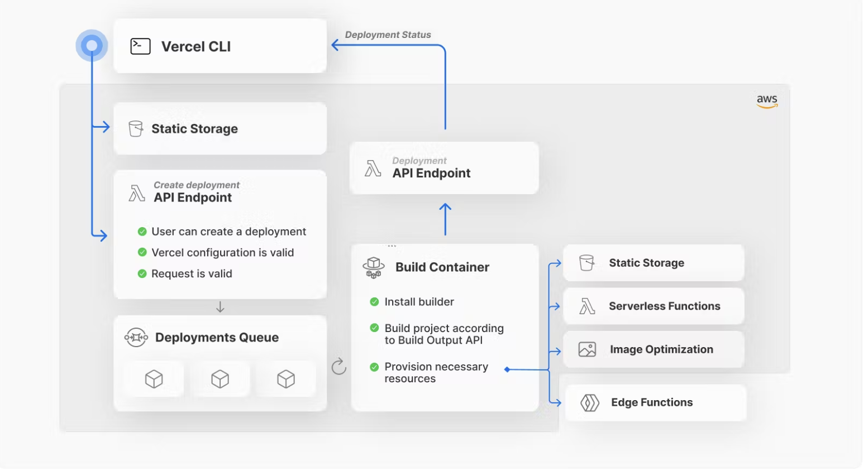868x471 pixels.
Task: Click the italic Deployment caption
Action: [x=419, y=161]
